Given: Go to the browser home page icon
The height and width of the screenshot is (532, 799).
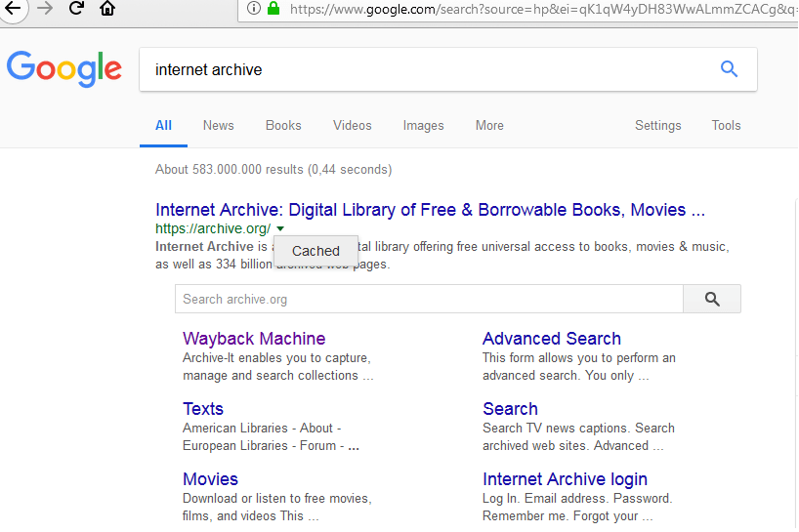Looking at the screenshot, I should (107, 9).
